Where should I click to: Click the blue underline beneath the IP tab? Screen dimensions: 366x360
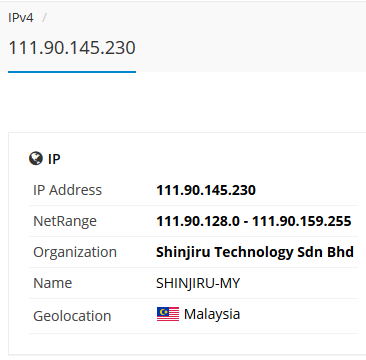[x=72, y=71]
